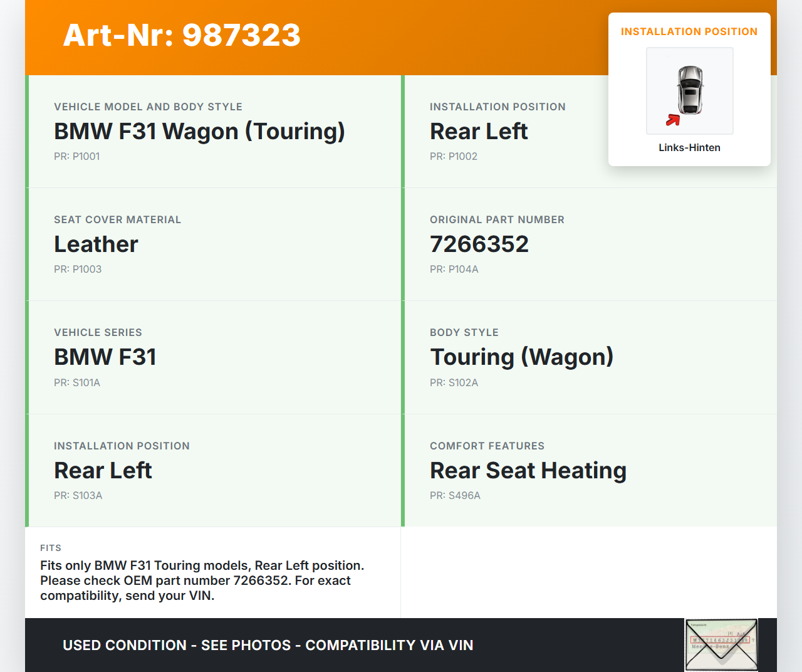Select the orange Installation Position card heading

point(689,32)
